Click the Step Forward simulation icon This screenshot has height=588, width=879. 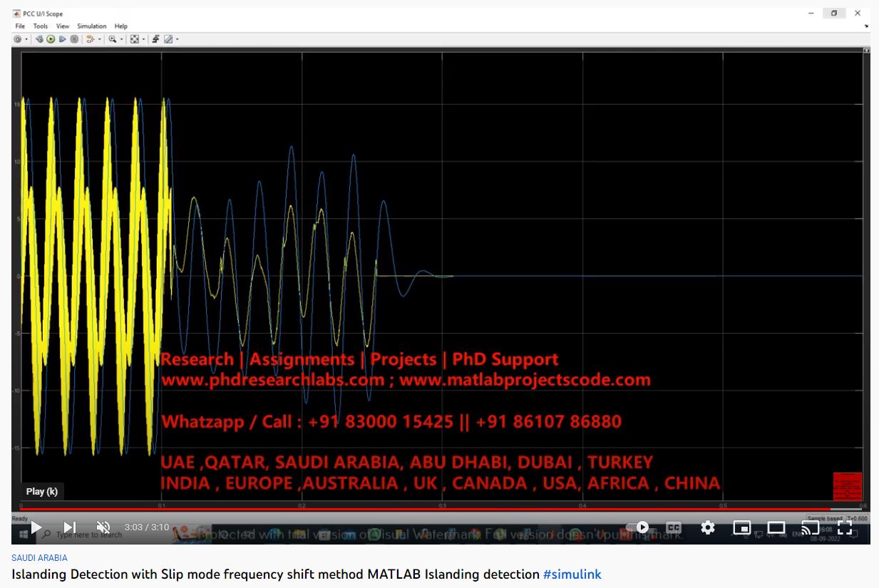(x=63, y=39)
